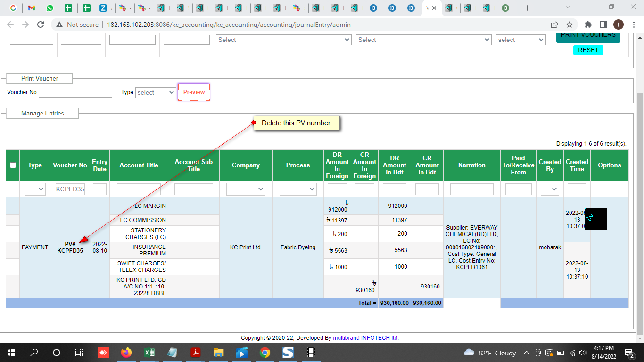
Task: Switch to the WhatsApp browser tab
Action: click(50, 8)
